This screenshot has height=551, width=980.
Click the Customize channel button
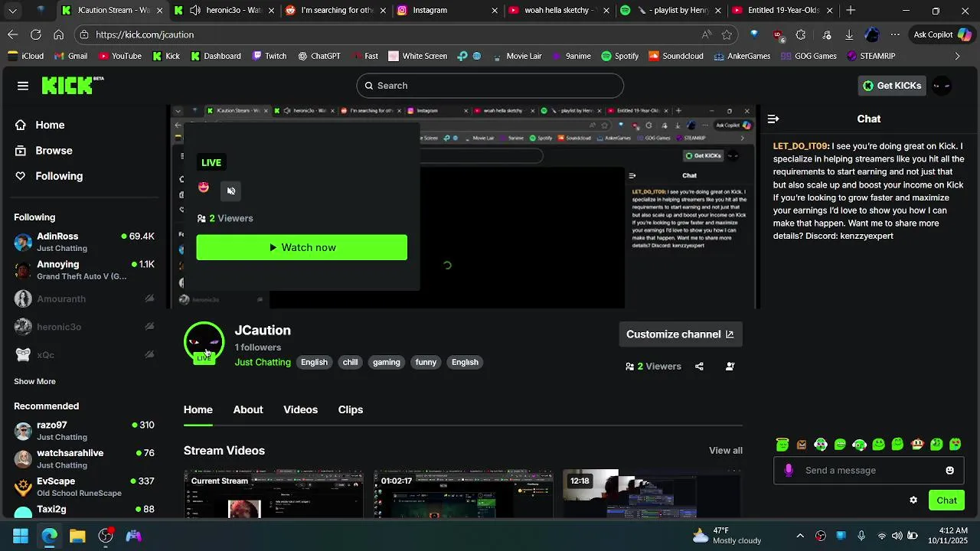pos(680,334)
